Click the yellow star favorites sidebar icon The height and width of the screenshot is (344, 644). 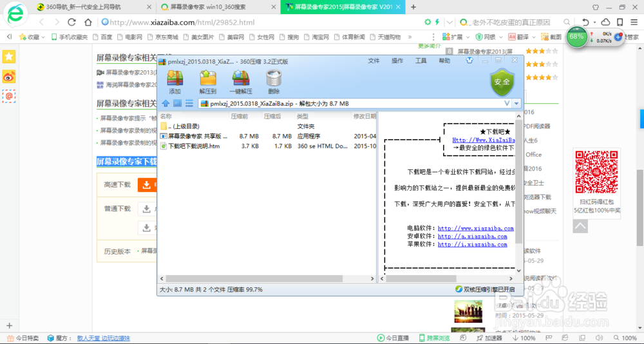pos(8,57)
